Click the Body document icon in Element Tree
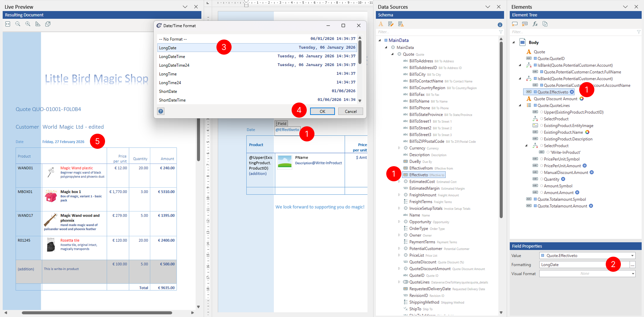 coord(523,42)
